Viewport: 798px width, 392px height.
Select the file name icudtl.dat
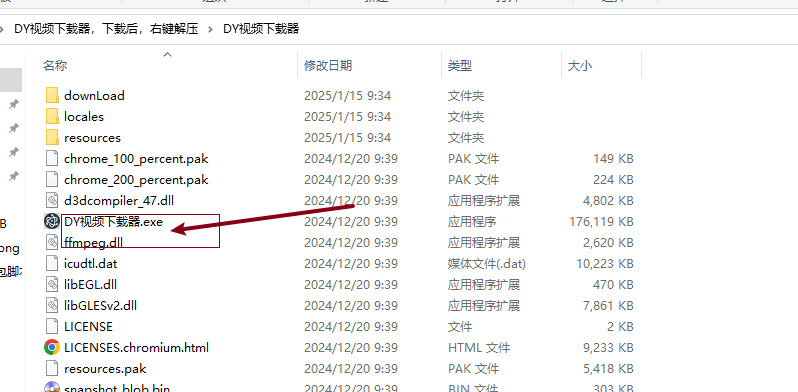pyautogui.click(x=91, y=264)
